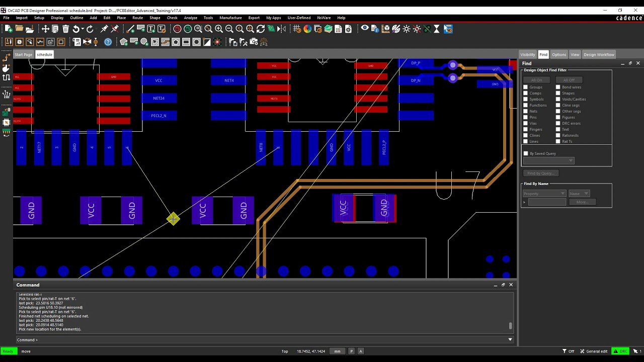
Task: Click the More button under Find By Name
Action: (582, 202)
